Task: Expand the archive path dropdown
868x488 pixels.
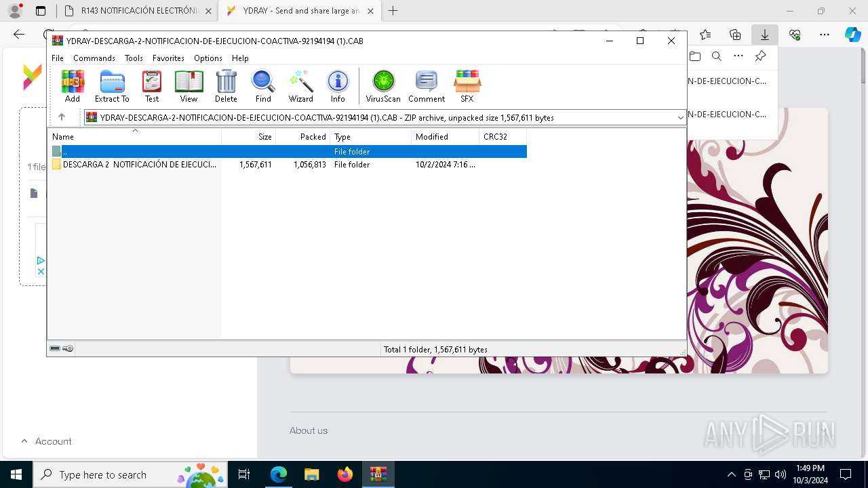Action: point(681,118)
